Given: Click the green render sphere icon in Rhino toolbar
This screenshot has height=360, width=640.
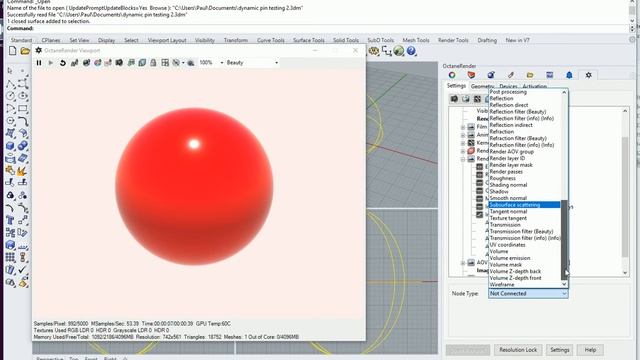Looking at the screenshot, I should (x=399, y=51).
